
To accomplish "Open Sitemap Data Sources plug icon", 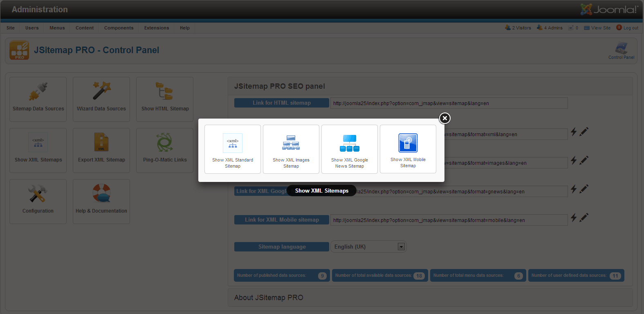I will [x=38, y=92].
